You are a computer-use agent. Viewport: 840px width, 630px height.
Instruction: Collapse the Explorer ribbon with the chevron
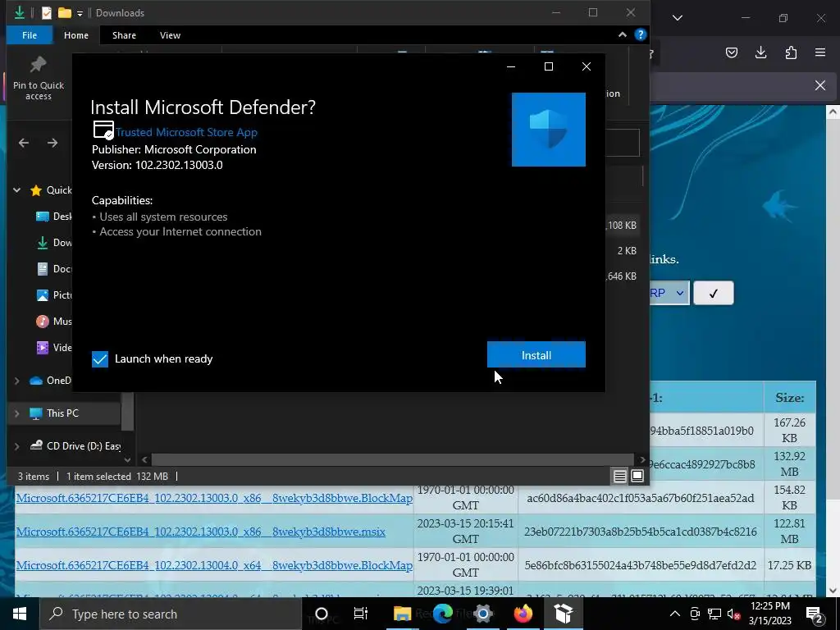pos(622,34)
